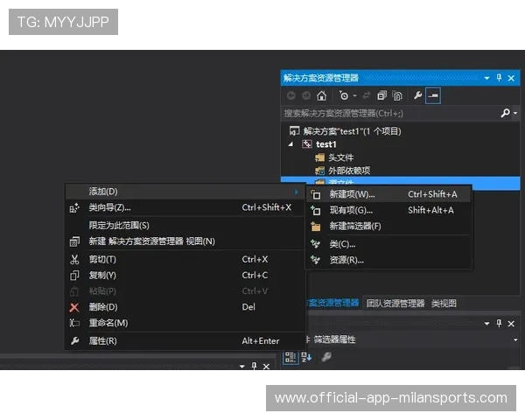
Task: Click the class icon beside 类(C)...
Action: point(315,244)
